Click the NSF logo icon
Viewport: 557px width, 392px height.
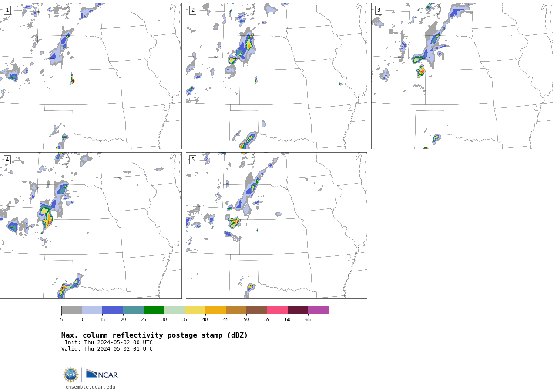tap(71, 375)
